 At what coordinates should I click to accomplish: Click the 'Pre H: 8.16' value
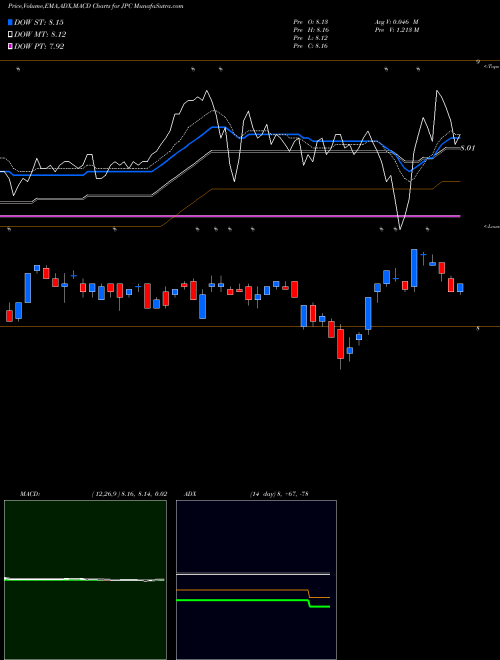311,30
